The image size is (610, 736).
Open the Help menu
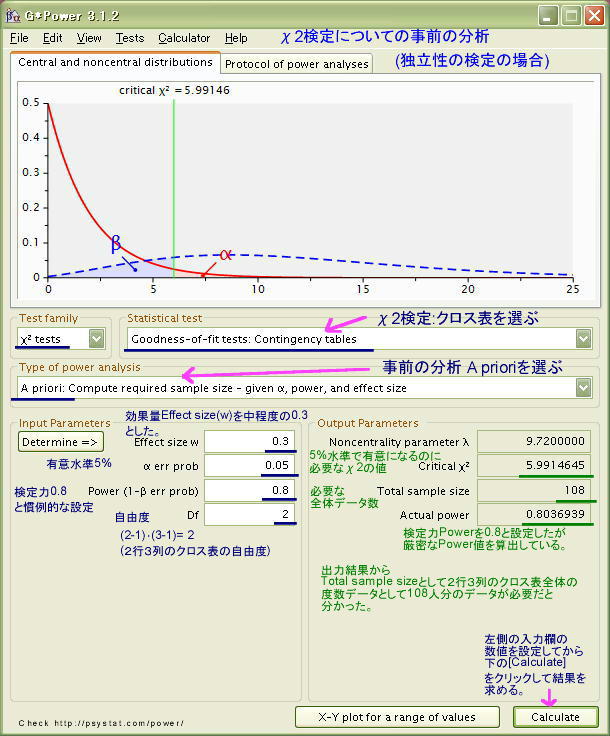click(236, 38)
